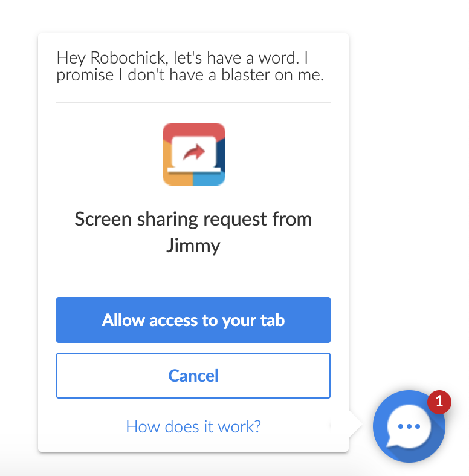This screenshot has height=476, width=469.
Task: Click the screen sharing laptop icon
Action: pos(194,154)
